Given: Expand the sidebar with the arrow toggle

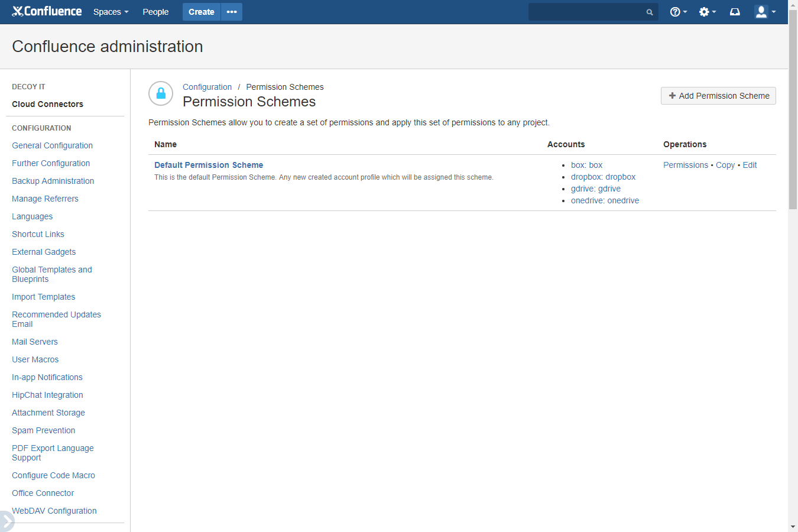Looking at the screenshot, I should [6, 521].
